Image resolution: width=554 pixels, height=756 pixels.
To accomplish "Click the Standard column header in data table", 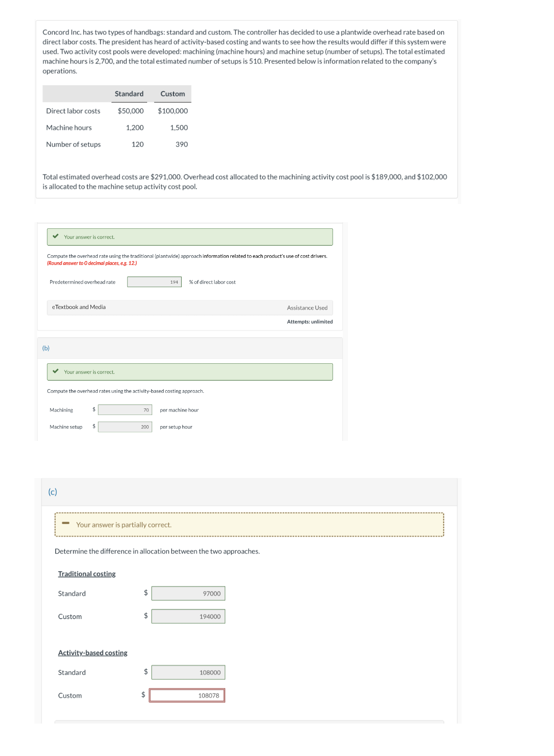I will coord(129,93).
